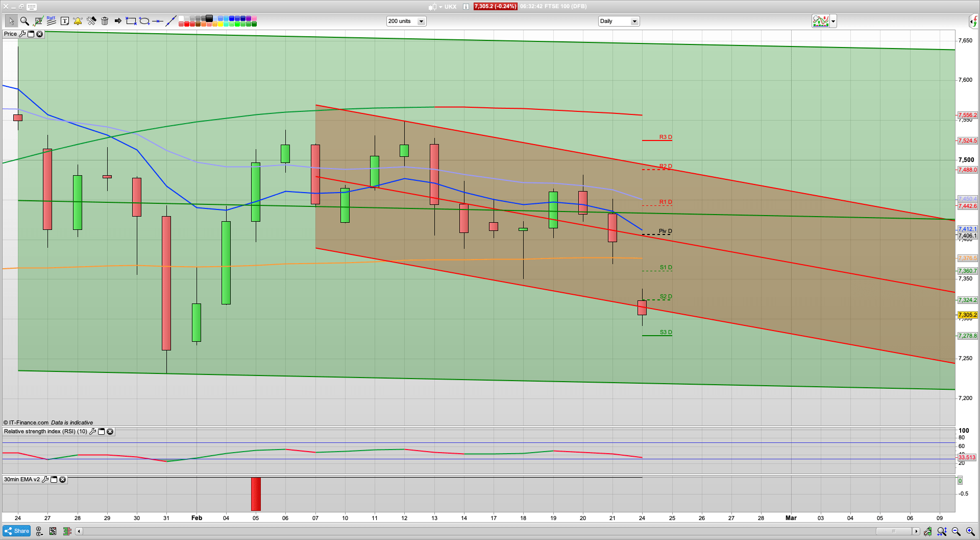Viewport: 980px width, 540px height.
Task: Click the trash bin delete icon
Action: coord(105,21)
